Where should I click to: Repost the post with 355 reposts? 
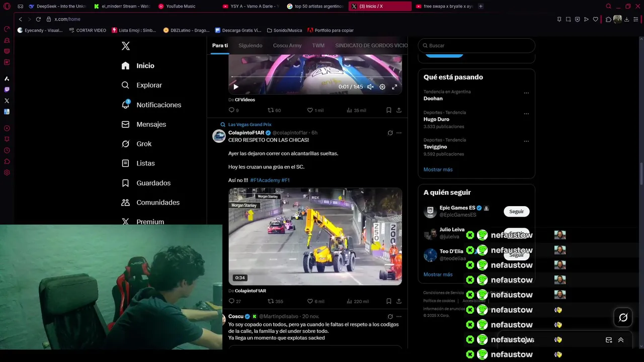(x=275, y=301)
